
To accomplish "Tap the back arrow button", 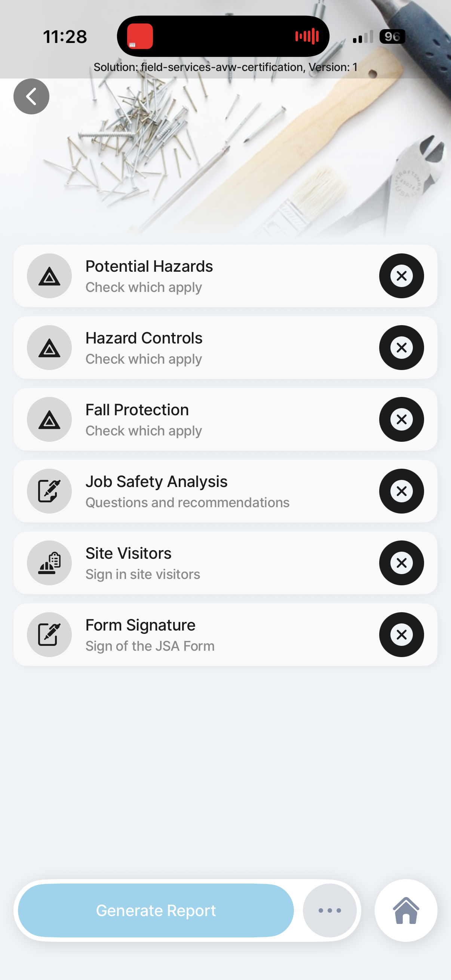I will click(x=31, y=97).
